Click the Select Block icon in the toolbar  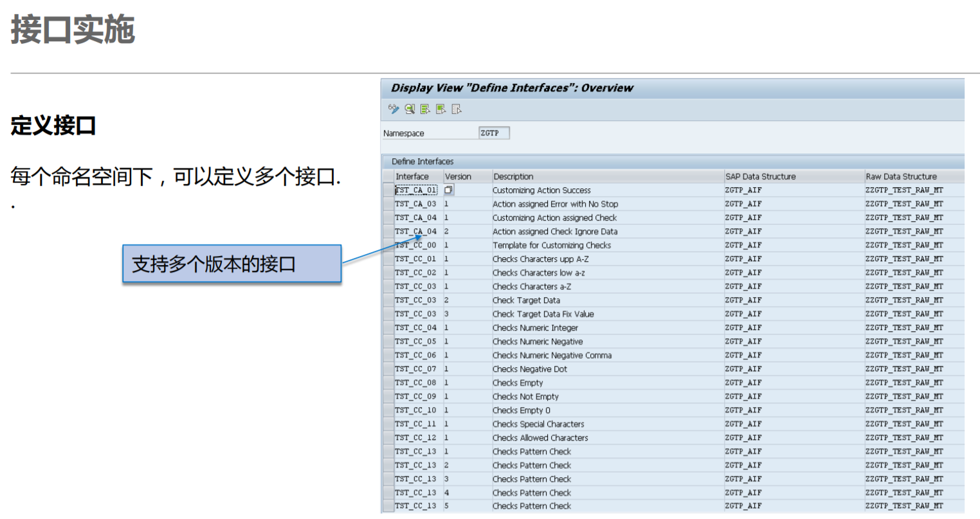tap(440, 109)
